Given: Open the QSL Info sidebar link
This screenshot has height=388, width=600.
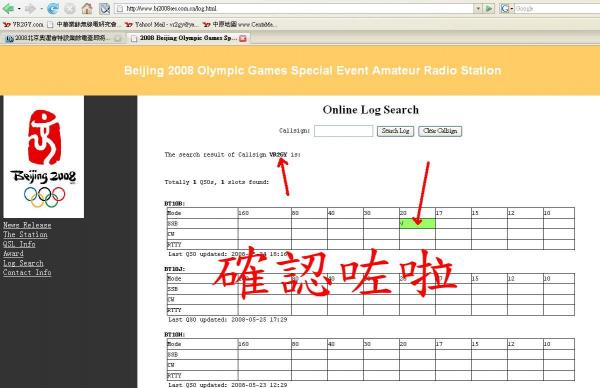Looking at the screenshot, I should (x=19, y=244).
